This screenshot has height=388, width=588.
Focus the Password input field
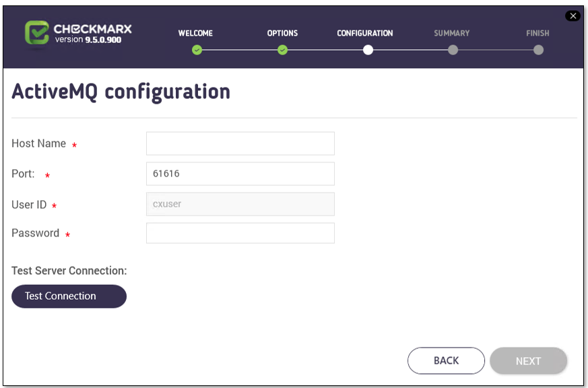240,233
